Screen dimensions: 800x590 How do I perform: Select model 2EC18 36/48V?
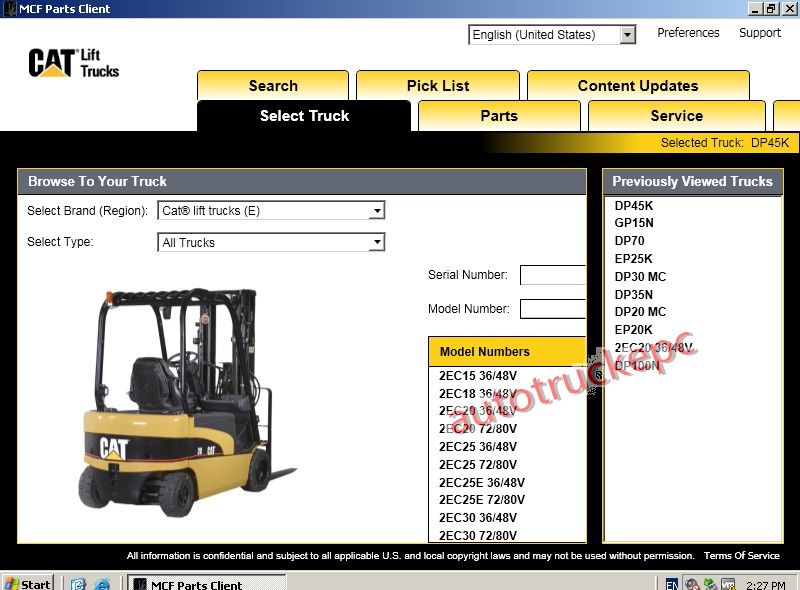[x=478, y=394]
